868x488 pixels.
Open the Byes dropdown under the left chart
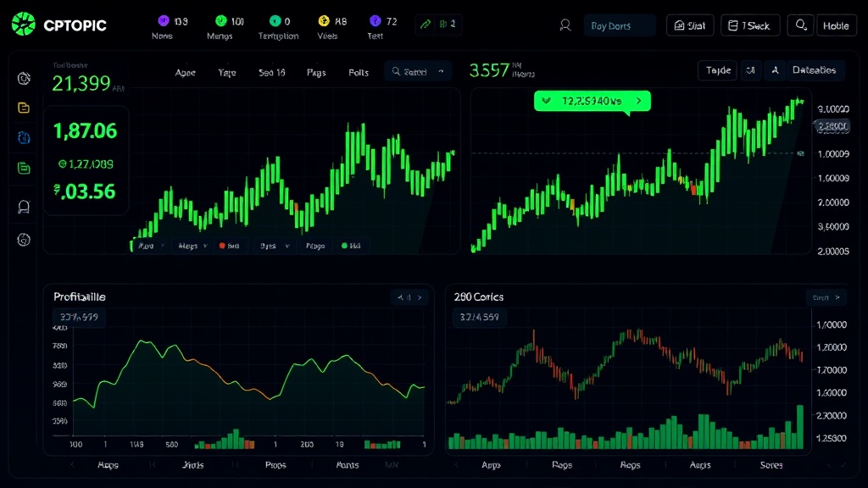pos(275,246)
